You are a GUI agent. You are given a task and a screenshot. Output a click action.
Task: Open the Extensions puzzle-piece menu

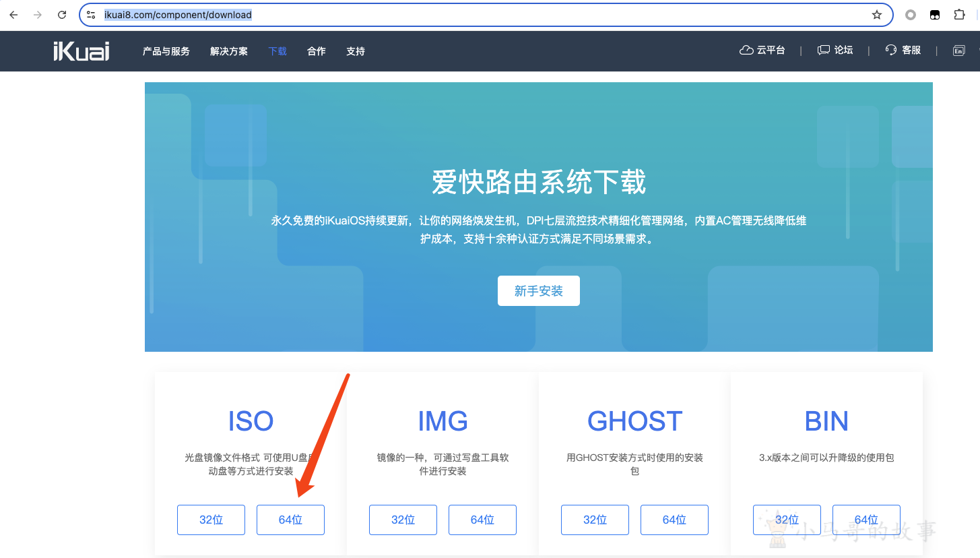click(x=960, y=15)
